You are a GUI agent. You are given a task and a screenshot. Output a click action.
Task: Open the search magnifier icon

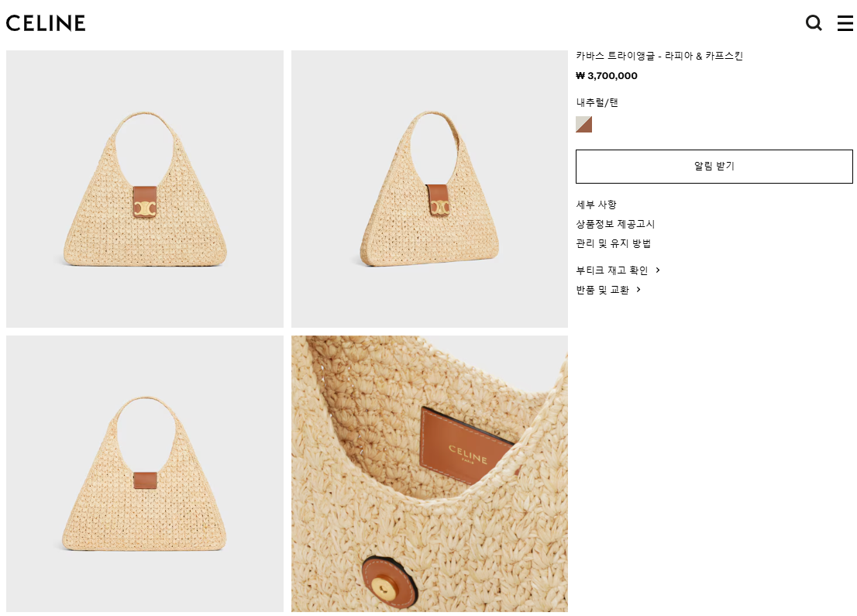pos(814,23)
